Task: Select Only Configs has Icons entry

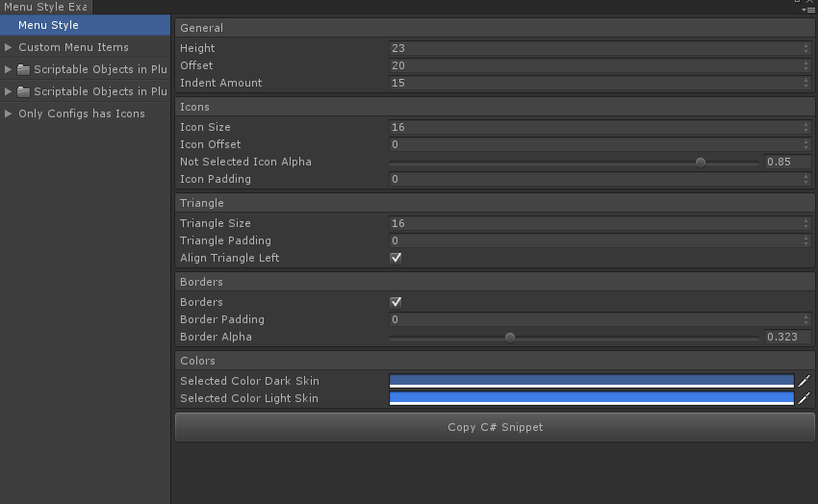Action: 82,113
